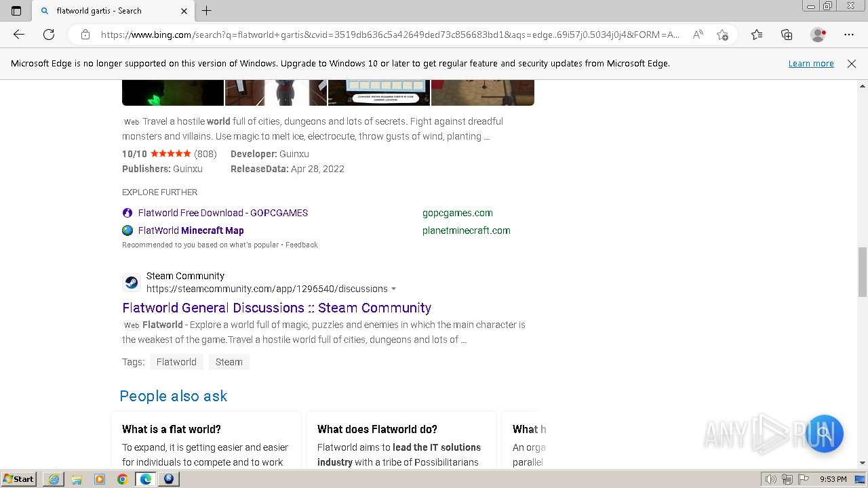This screenshot has height=488, width=868.
Task: Open the dark blue round taskbar app
Action: pyautogui.click(x=169, y=479)
